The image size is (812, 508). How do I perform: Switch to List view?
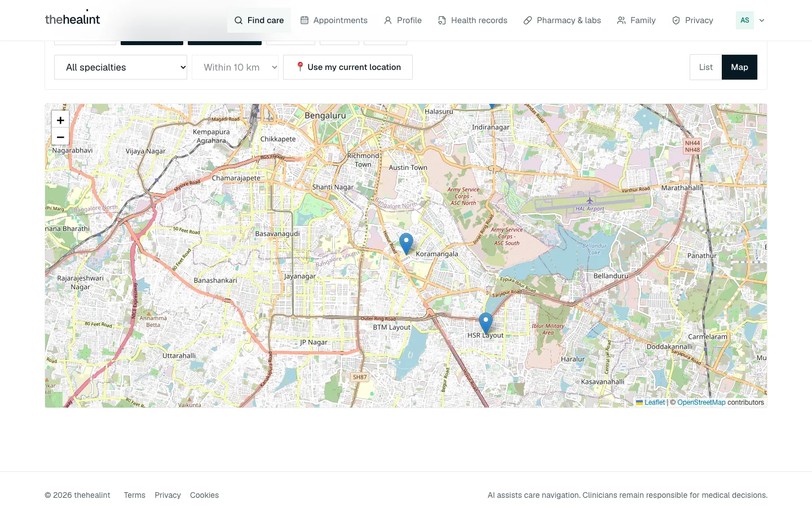[x=706, y=67]
